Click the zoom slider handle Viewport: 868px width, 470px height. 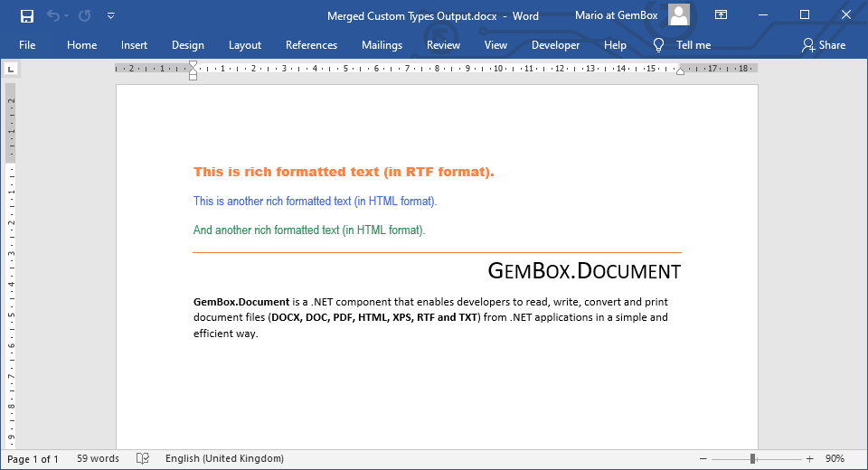tap(752, 459)
